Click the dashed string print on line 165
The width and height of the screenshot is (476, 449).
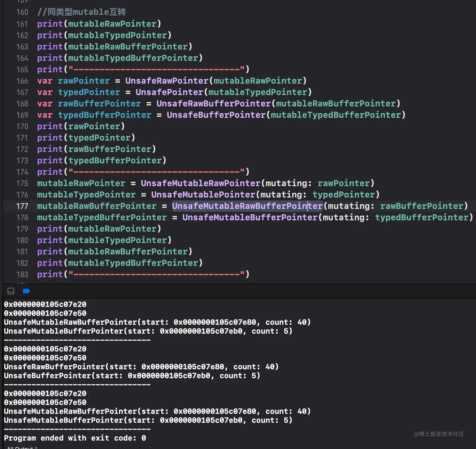pyautogui.click(x=143, y=69)
